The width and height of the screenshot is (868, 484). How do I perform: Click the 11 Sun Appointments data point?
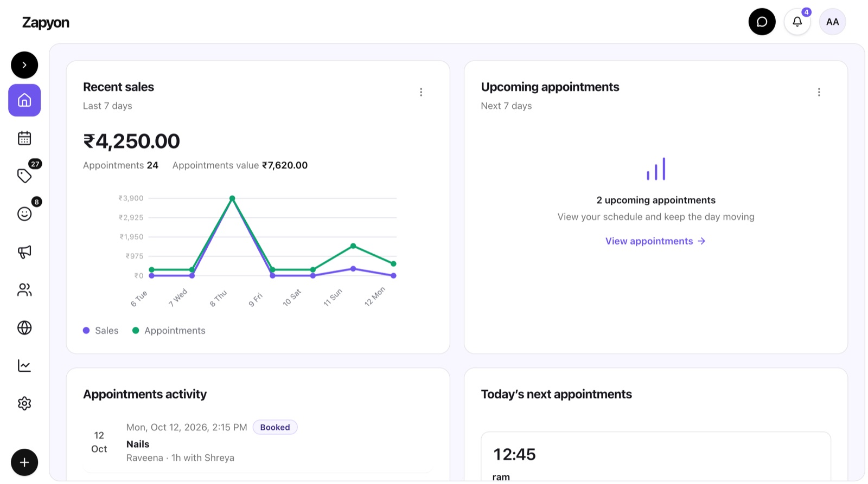point(353,246)
